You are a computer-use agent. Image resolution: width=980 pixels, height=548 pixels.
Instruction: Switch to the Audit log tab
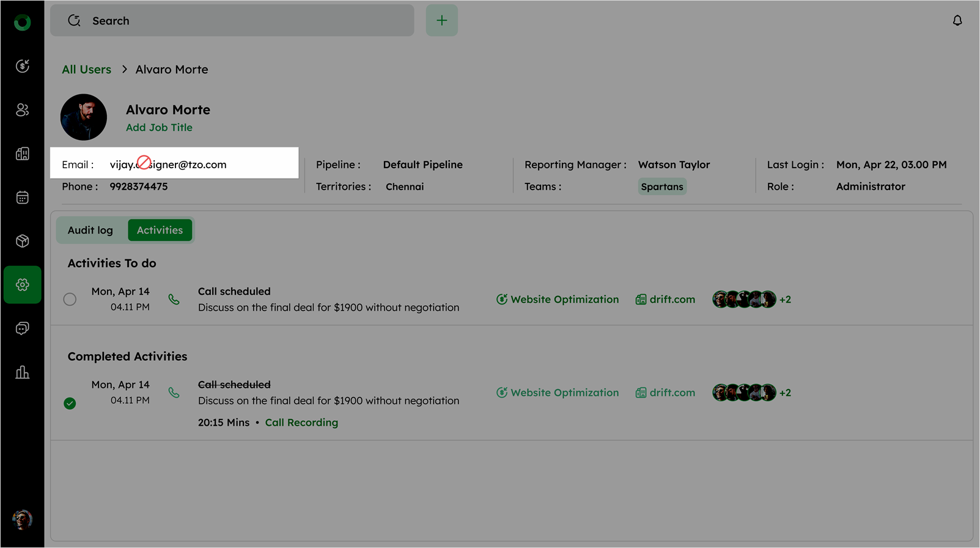90,231
